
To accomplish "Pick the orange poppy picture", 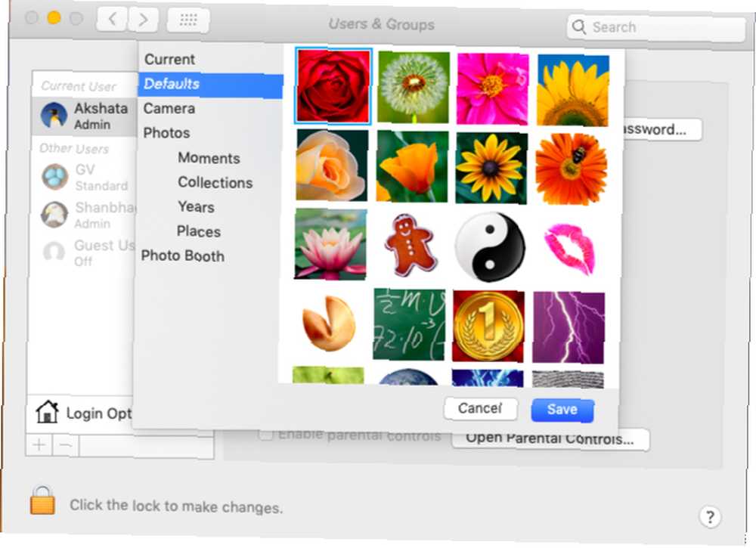I will click(x=412, y=166).
